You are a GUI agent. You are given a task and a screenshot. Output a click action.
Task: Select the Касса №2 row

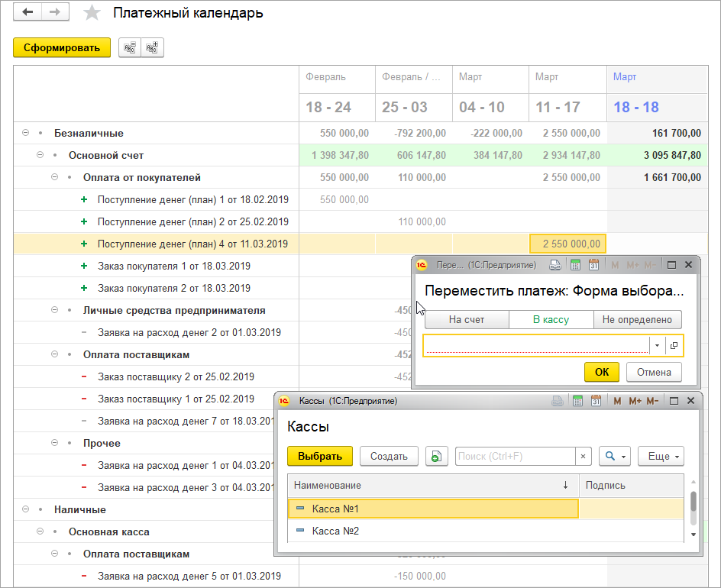(x=486, y=531)
